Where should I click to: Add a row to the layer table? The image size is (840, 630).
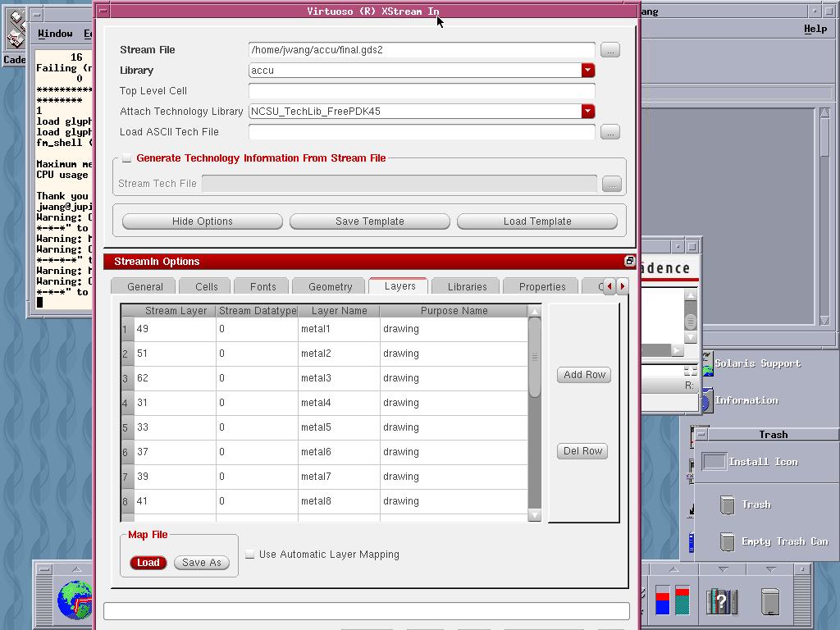[x=584, y=375]
